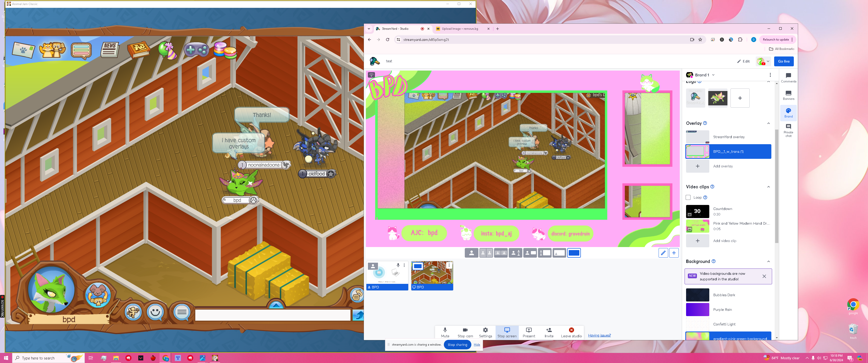Open the BPD screen share card options menu
868x363 pixels.
click(449, 265)
